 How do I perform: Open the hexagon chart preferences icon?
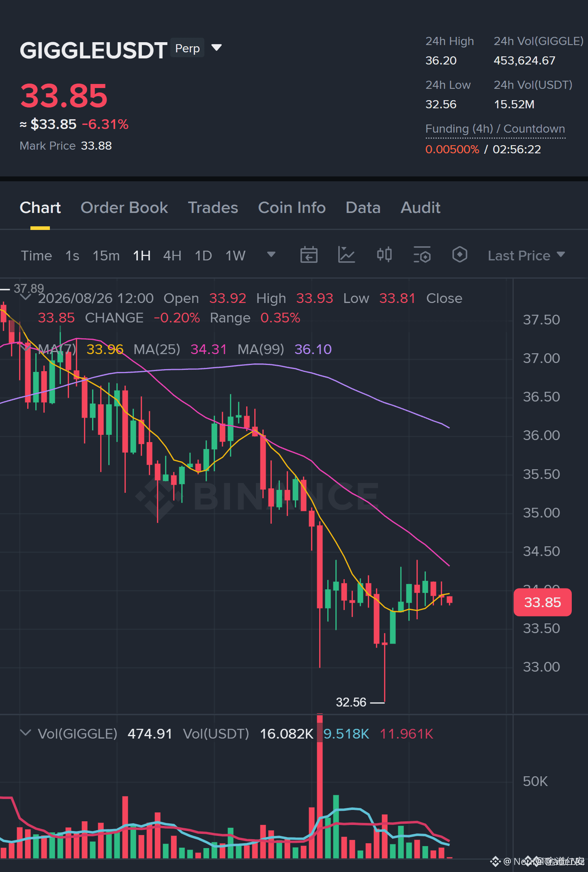[x=460, y=255]
